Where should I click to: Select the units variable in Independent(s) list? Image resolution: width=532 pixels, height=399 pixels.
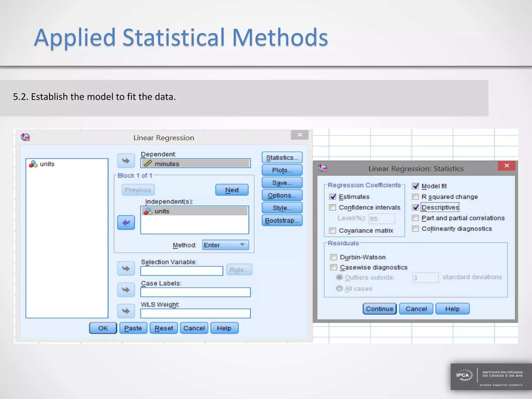[x=195, y=211]
